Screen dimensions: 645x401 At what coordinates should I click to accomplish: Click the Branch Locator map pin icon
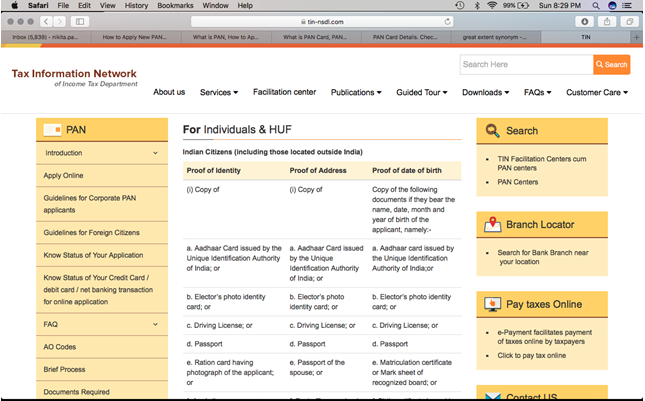(x=492, y=225)
